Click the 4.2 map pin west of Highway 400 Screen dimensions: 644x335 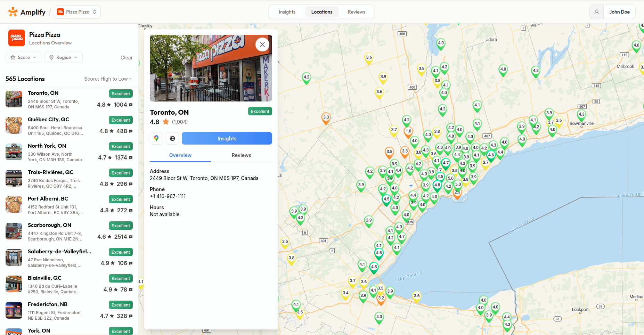[306, 77]
